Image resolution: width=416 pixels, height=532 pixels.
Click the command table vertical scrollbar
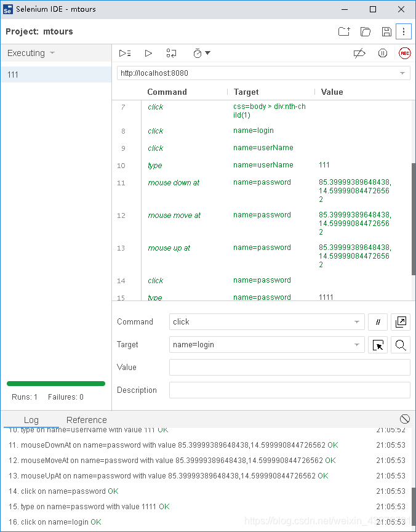point(414,219)
